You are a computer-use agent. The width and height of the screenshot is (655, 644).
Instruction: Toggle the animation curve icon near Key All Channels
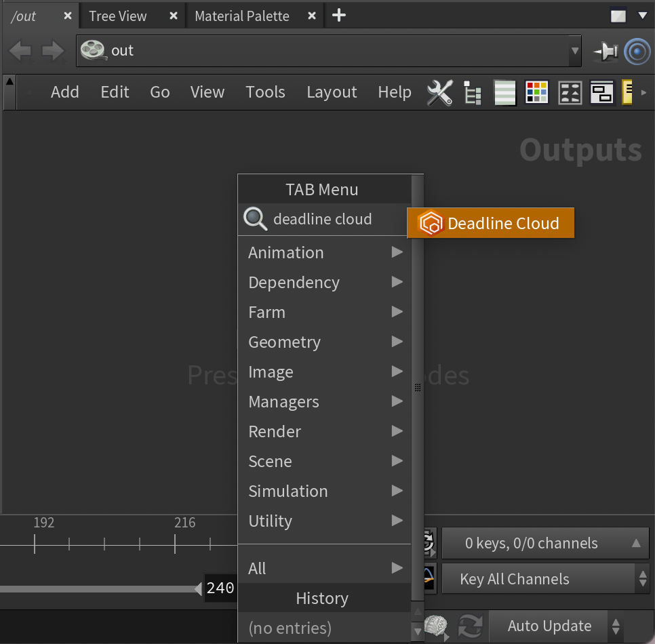pos(430,578)
